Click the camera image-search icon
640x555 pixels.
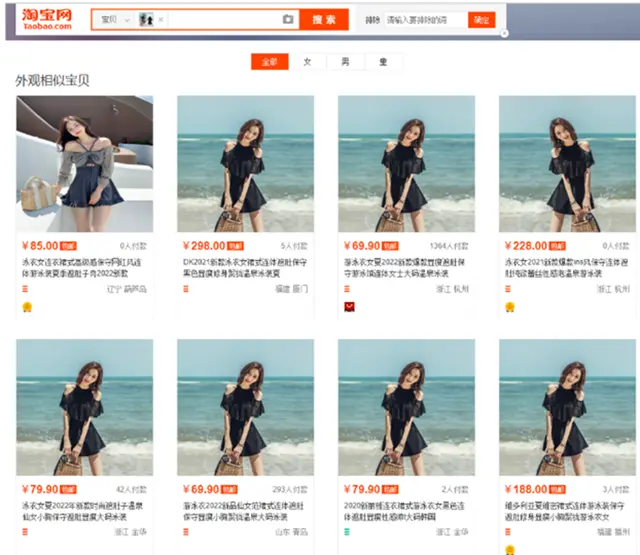click(288, 20)
